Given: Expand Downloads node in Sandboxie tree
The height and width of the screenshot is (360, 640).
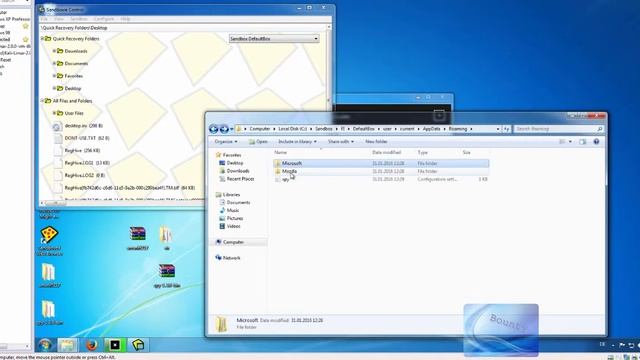Looking at the screenshot, I should 54,51.
